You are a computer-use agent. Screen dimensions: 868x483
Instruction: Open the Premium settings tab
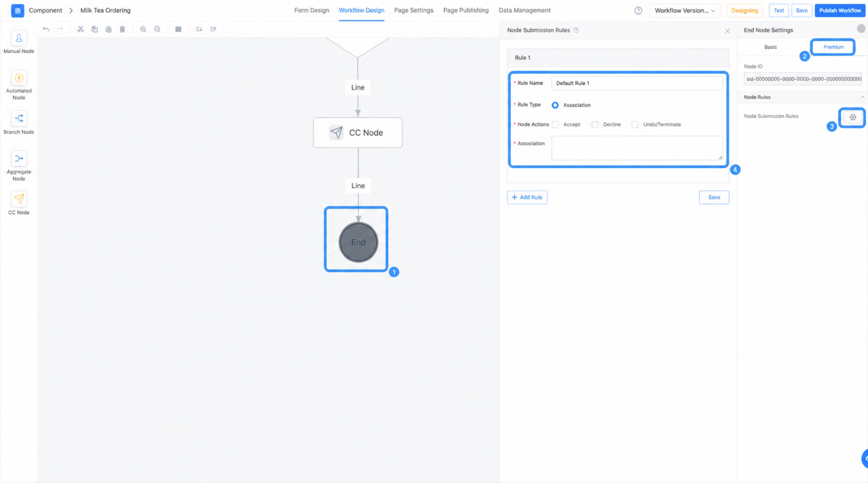point(833,47)
